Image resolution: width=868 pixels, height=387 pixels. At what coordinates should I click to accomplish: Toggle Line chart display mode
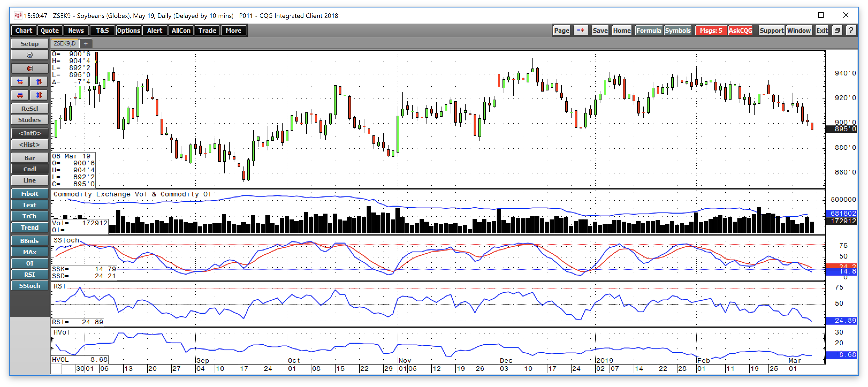click(x=29, y=180)
